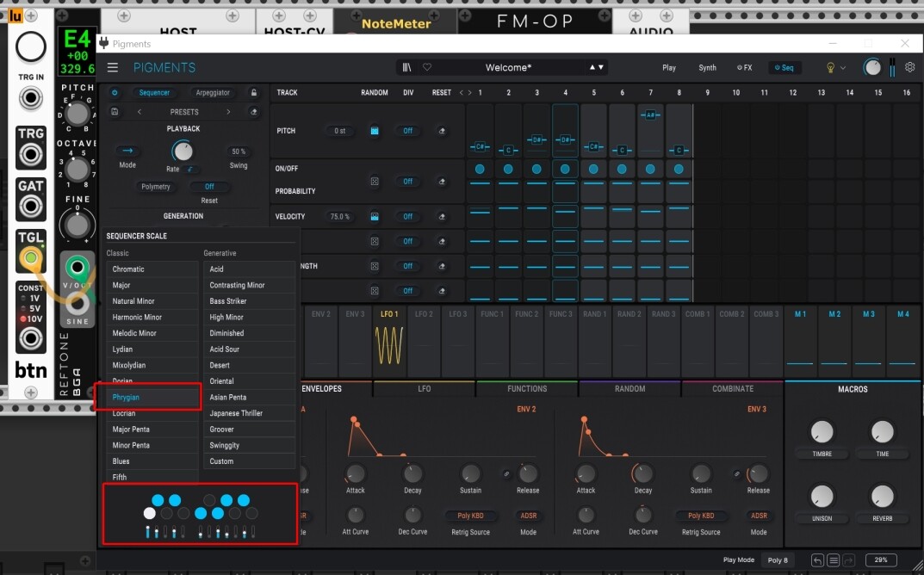
Task: Erase the sequencer preset with eraser icon
Action: (x=254, y=111)
